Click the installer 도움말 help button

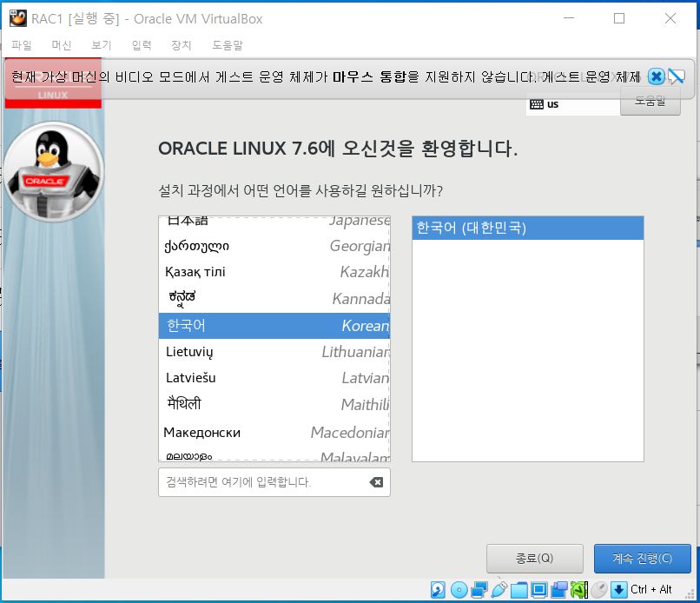[650, 102]
